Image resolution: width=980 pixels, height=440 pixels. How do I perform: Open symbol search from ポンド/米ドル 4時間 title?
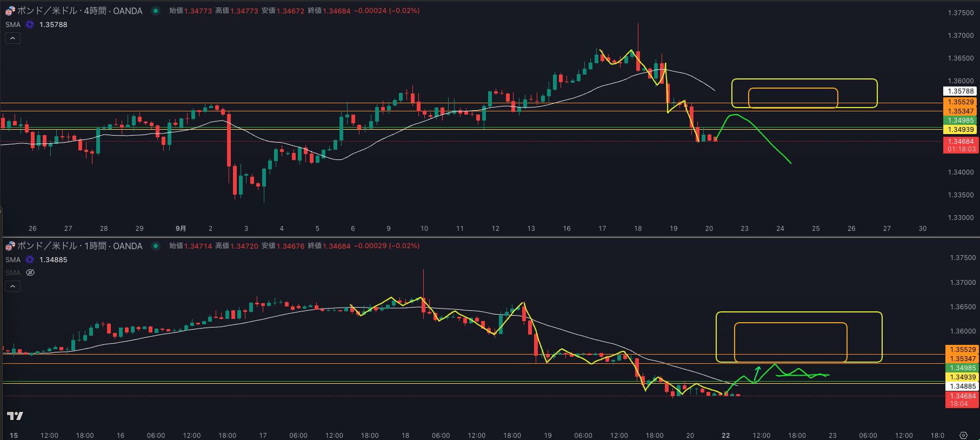[79, 11]
